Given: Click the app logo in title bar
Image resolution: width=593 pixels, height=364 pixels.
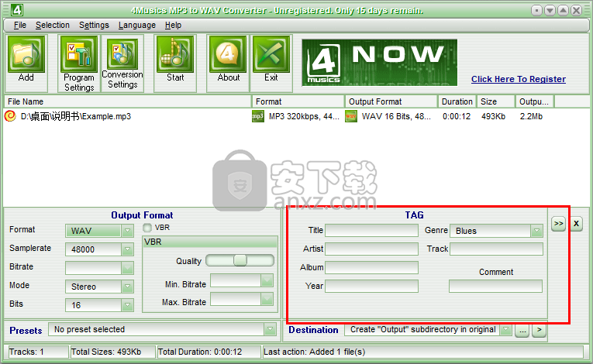Looking at the screenshot, I should [16, 10].
